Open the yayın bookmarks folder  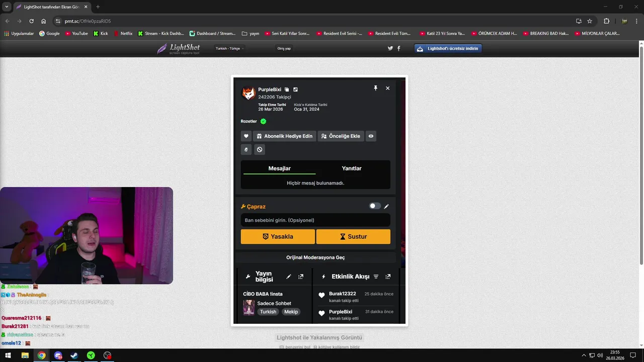click(x=251, y=34)
